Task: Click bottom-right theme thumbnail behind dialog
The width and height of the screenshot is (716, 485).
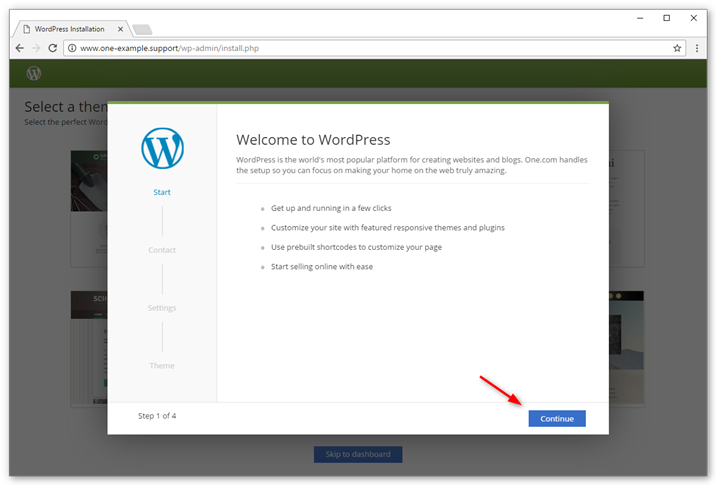Action: (626, 348)
